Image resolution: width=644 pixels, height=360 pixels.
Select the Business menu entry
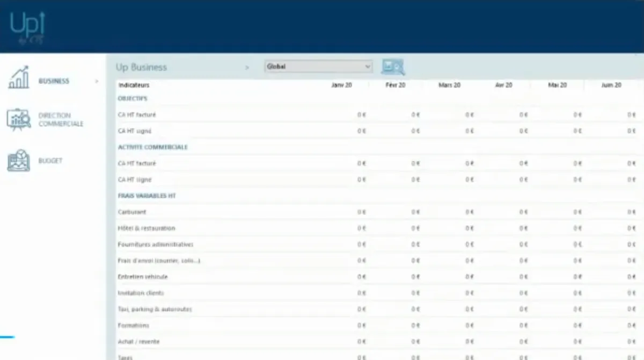54,81
